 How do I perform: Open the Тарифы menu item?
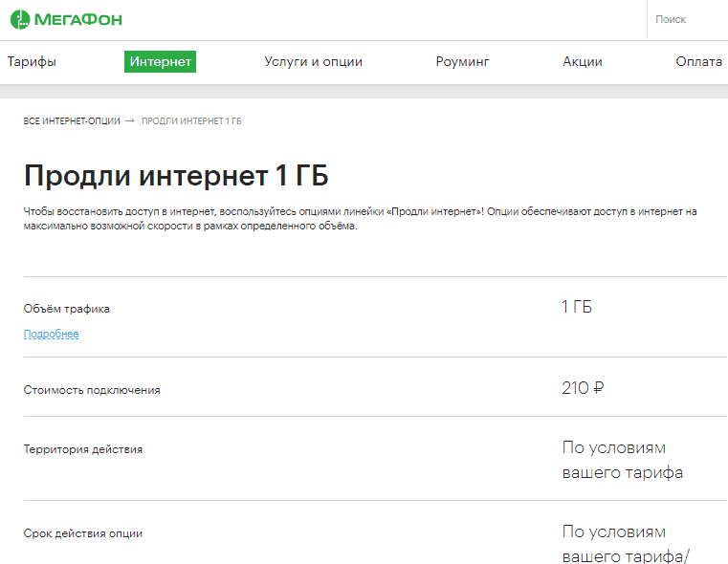click(x=32, y=62)
